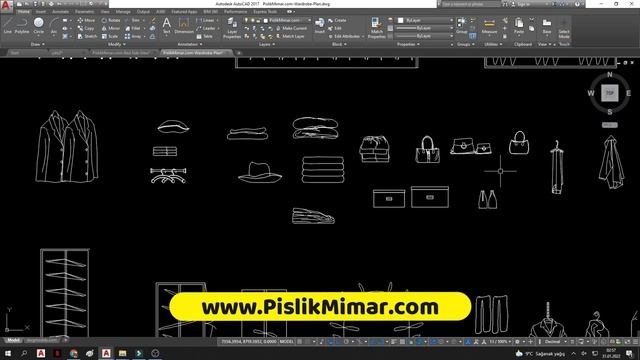The width and height of the screenshot is (640, 360).
Task: Open File Explorer from the taskbar
Action: [x=122, y=353]
